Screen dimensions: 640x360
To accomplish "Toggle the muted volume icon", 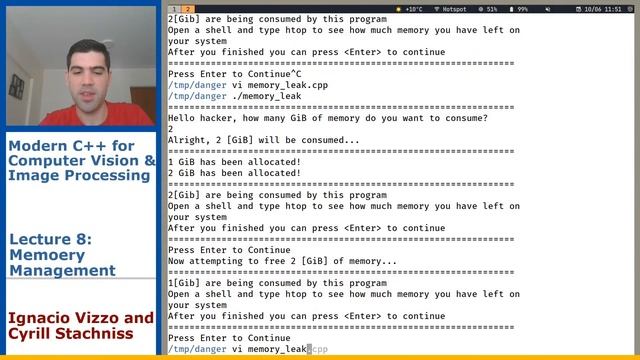I will (x=547, y=9).
